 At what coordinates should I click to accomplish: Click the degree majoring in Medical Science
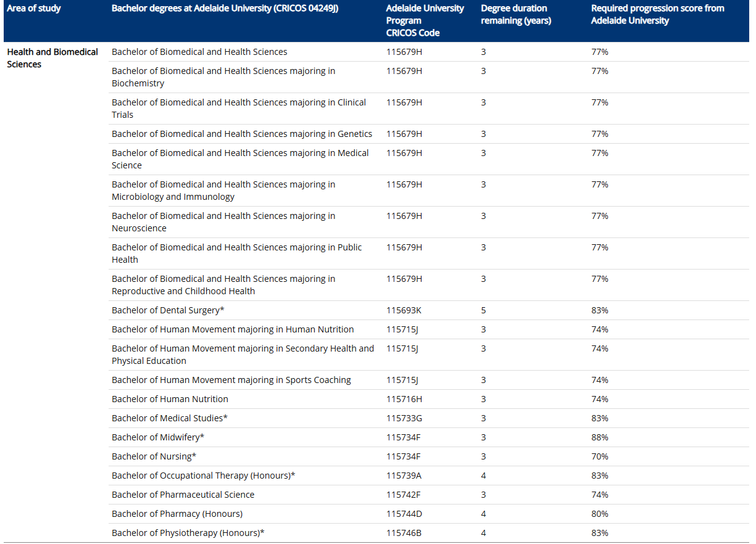click(240, 159)
